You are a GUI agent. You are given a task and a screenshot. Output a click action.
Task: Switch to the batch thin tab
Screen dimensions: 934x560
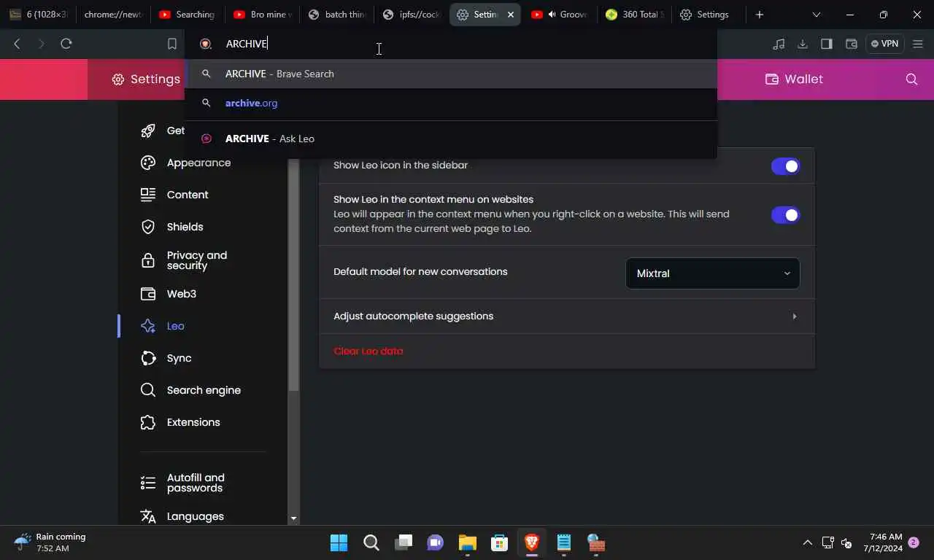click(337, 15)
